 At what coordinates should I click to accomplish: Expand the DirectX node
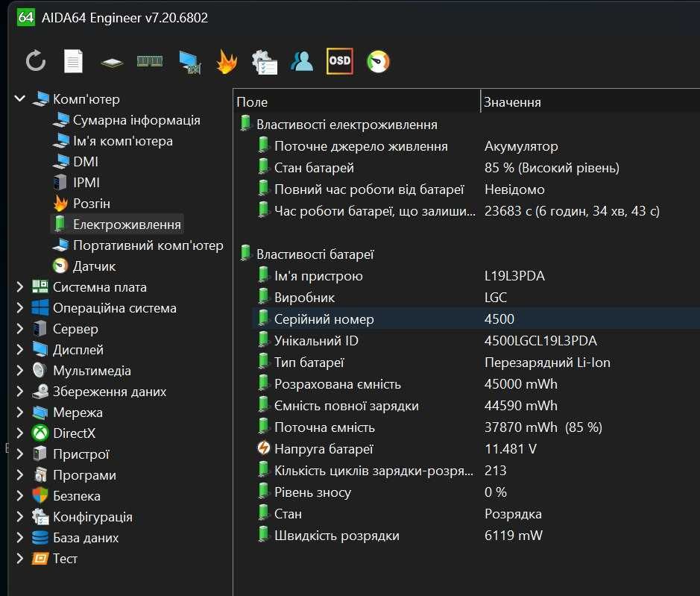point(19,433)
